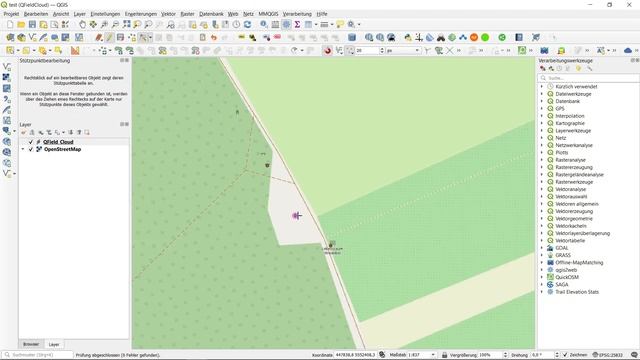Click the messages log icon at bottom right
This screenshot has width=640, height=360.
pyautogui.click(x=634, y=355)
